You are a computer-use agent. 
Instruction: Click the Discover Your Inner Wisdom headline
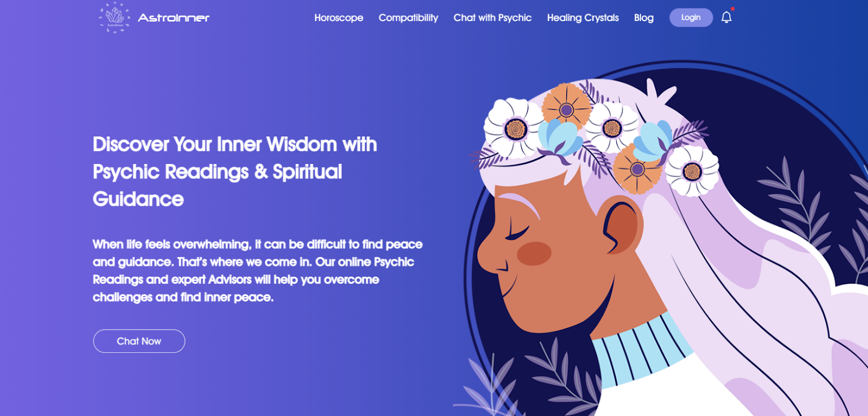tap(234, 172)
